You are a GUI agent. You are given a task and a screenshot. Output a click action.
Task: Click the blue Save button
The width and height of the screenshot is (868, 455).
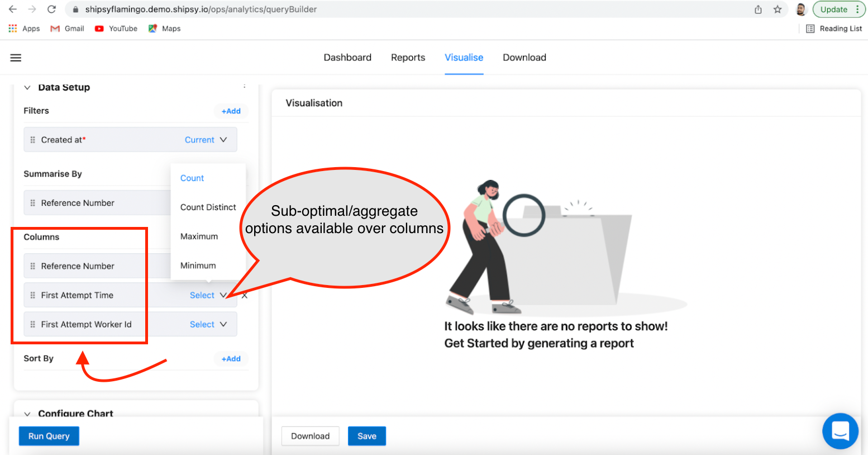366,436
